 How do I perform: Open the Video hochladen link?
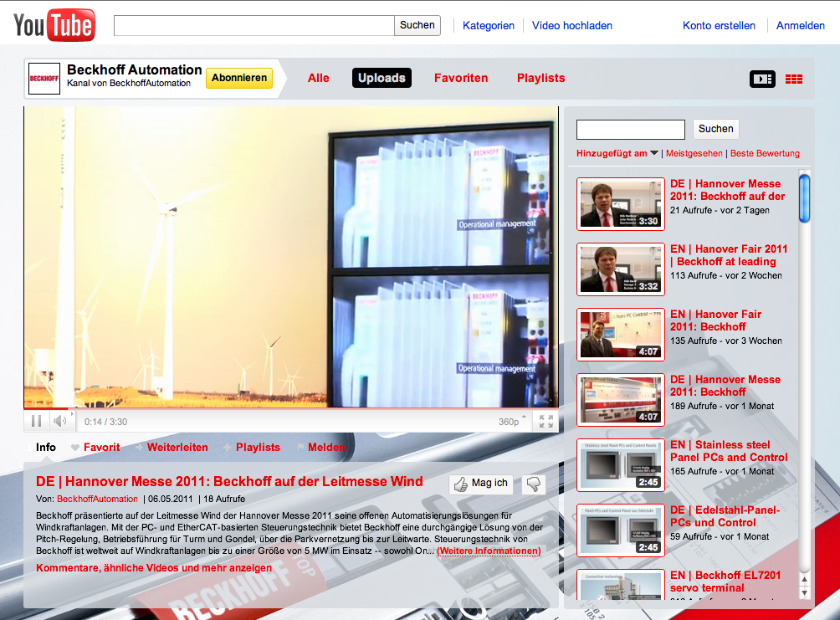click(x=571, y=25)
